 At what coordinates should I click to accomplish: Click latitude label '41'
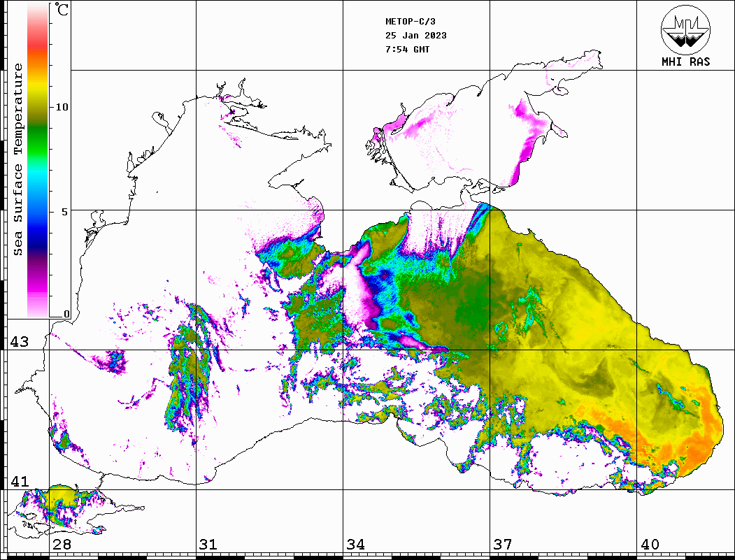[19, 482]
